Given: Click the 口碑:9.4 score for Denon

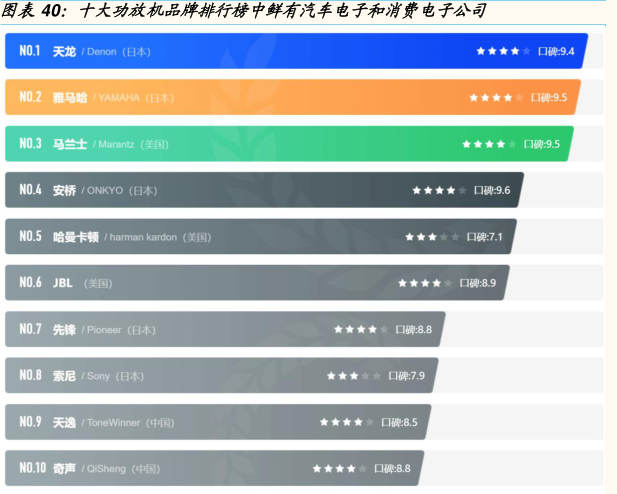Looking at the screenshot, I should 556,51.
